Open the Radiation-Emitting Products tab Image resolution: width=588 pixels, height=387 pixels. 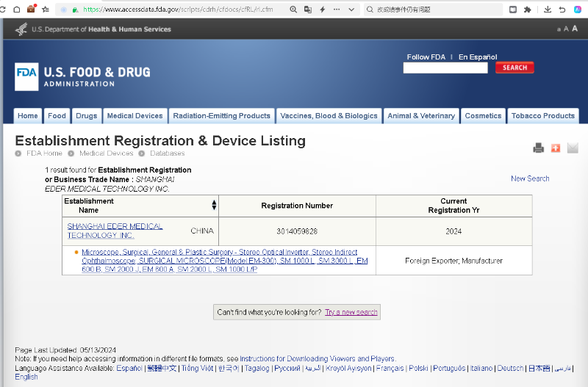[x=222, y=116]
